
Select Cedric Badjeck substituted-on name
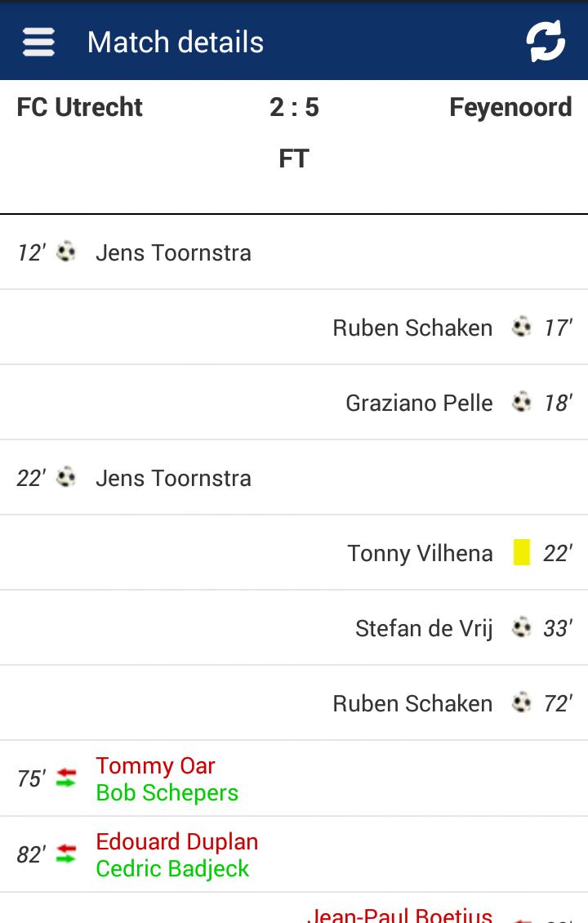pos(172,868)
